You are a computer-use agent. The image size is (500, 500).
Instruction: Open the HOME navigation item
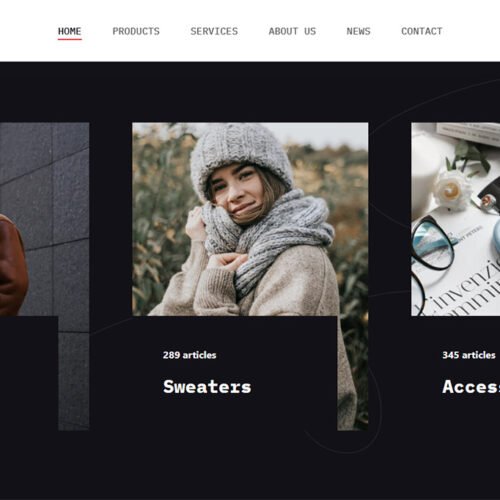click(70, 31)
